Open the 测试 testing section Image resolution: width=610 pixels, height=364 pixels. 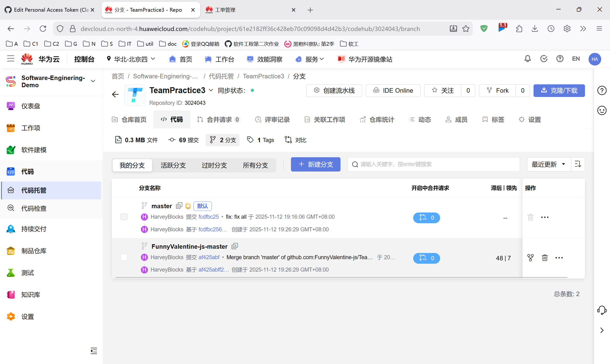point(27,273)
